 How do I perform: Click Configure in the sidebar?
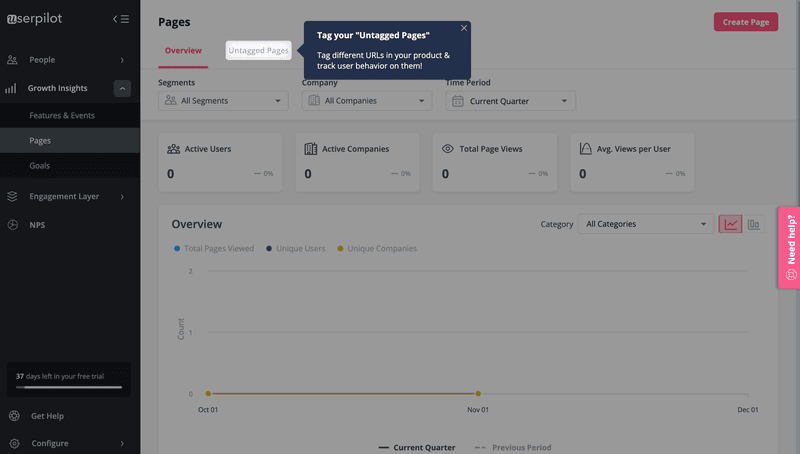tap(50, 443)
